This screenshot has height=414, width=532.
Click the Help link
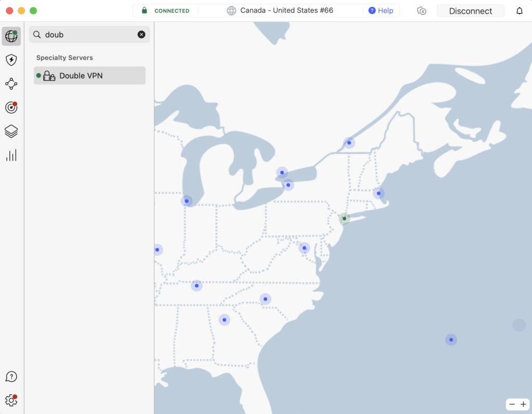point(381,10)
